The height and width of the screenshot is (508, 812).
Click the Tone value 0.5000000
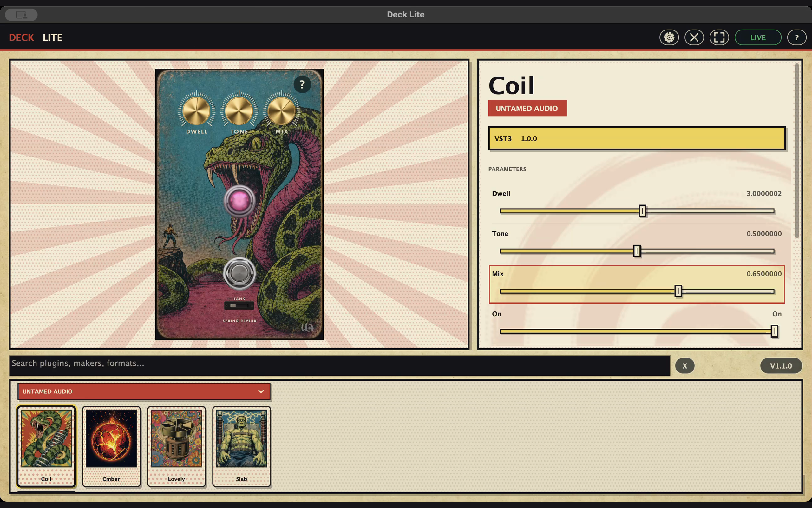(764, 233)
